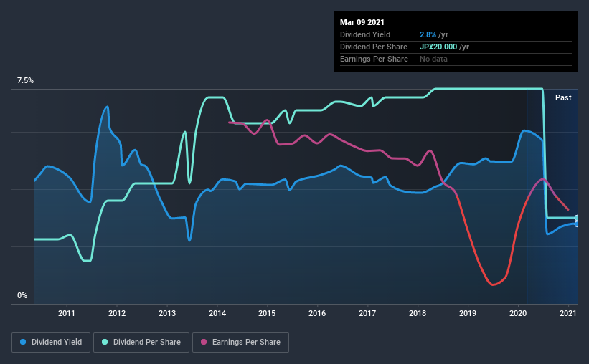This screenshot has width=589, height=364.
Task: Click the teal dot beside Dividend Per Share legend
Action: pyautogui.click(x=106, y=343)
